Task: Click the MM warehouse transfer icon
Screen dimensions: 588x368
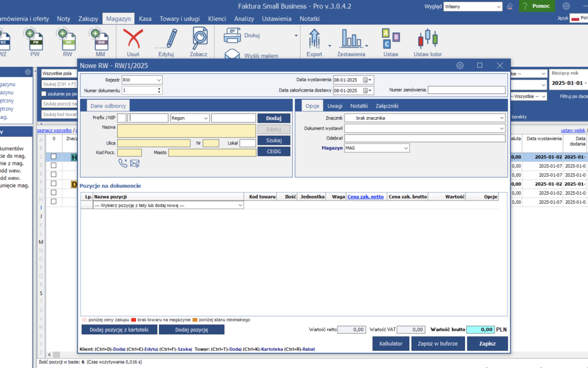Action: point(101,39)
